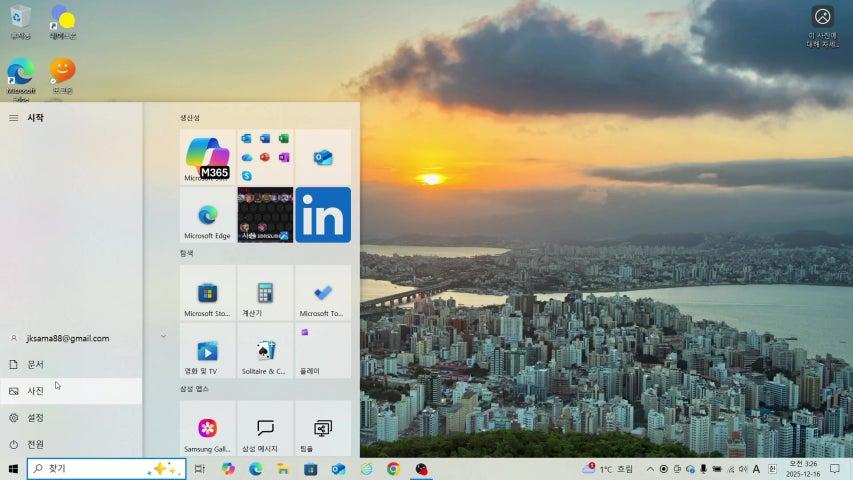Launch the 계산기 (Calculator) tile
Image resolution: width=853 pixels, height=480 pixels.
pos(265,292)
